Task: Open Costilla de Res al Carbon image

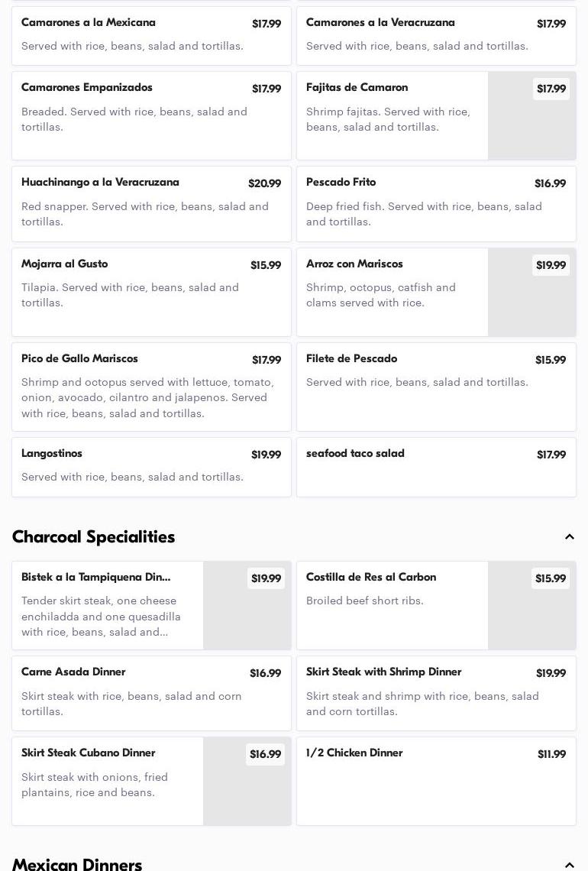Action: pyautogui.click(x=531, y=606)
